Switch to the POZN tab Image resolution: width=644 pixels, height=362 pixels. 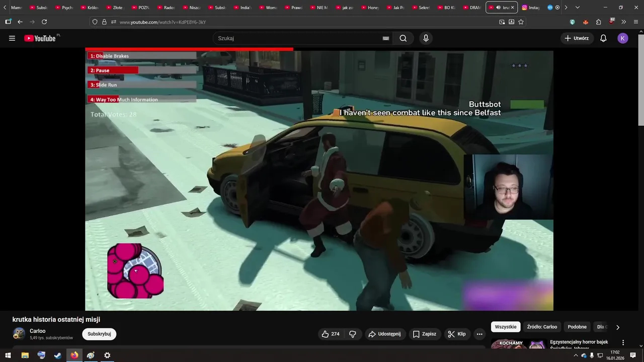140,8
